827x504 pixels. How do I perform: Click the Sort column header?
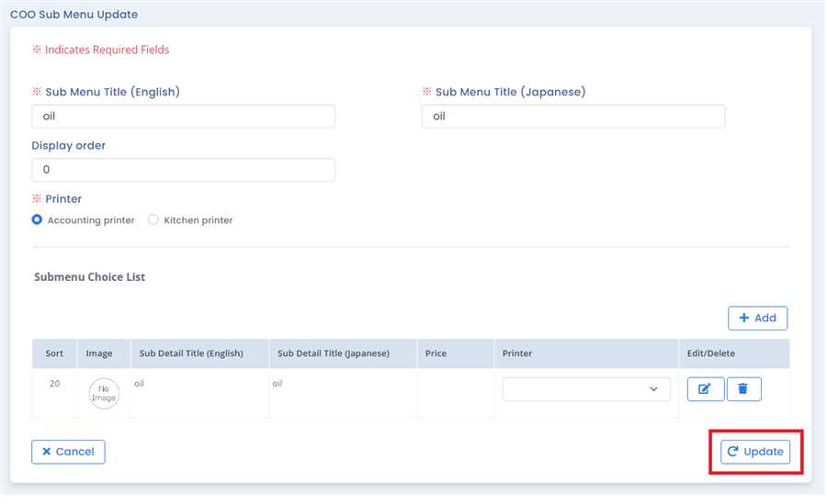(x=54, y=353)
